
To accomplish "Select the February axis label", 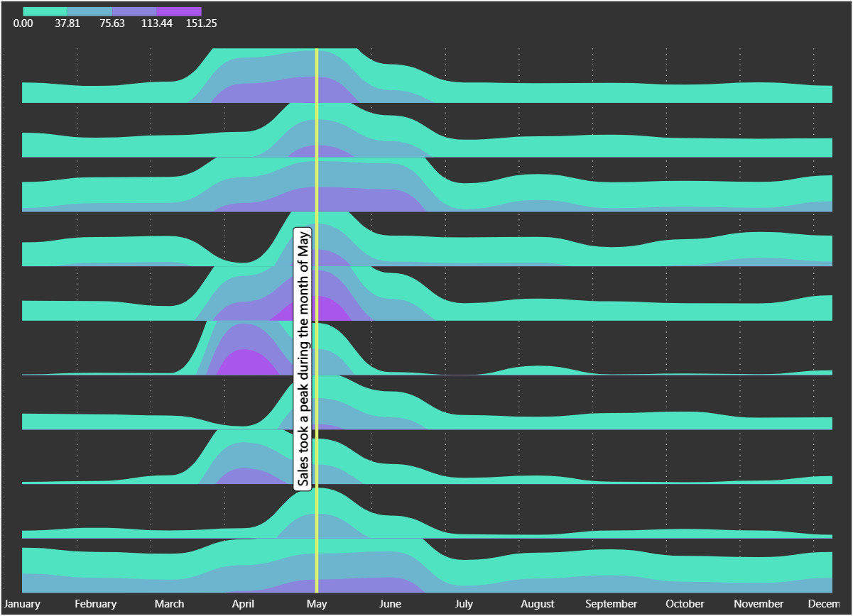I will coord(95,604).
